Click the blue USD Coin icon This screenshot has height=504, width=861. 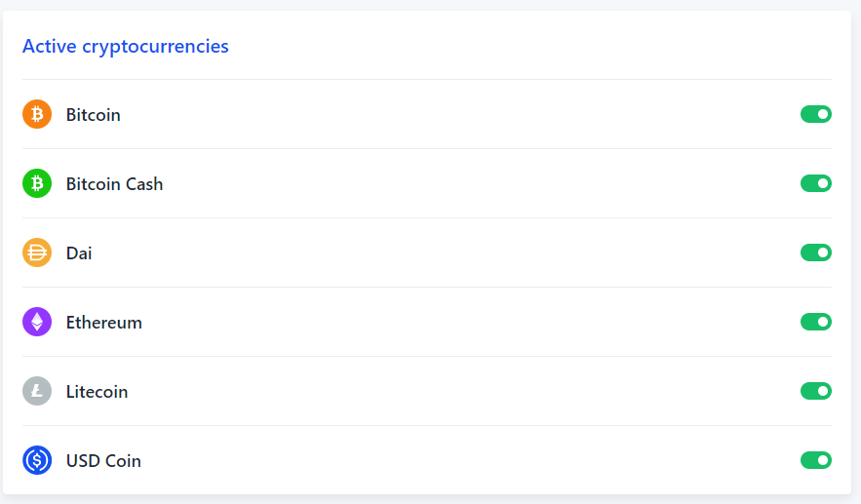(37, 460)
